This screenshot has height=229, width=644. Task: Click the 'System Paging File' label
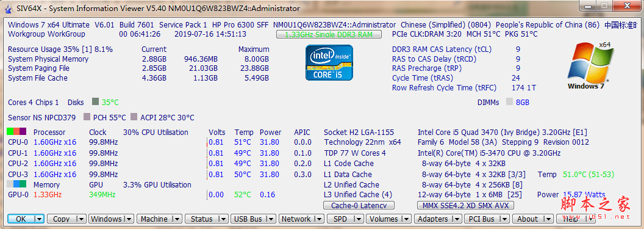pos(38,68)
